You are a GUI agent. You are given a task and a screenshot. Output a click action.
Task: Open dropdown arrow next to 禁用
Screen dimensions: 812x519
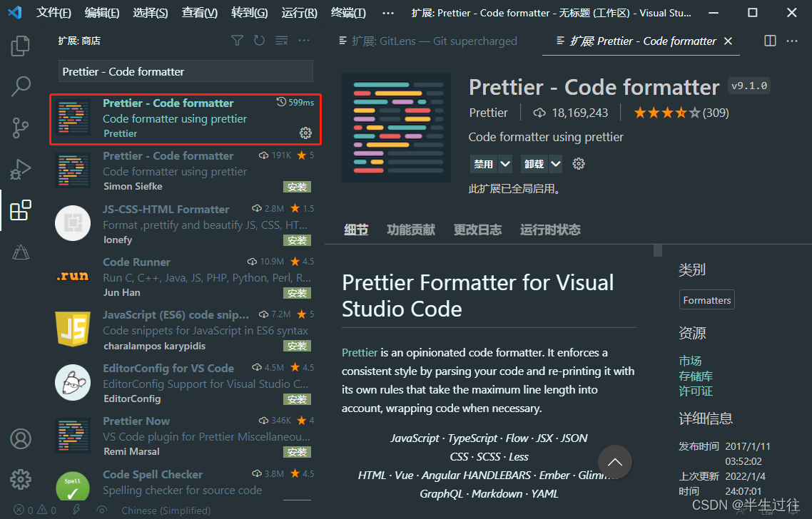tap(505, 164)
